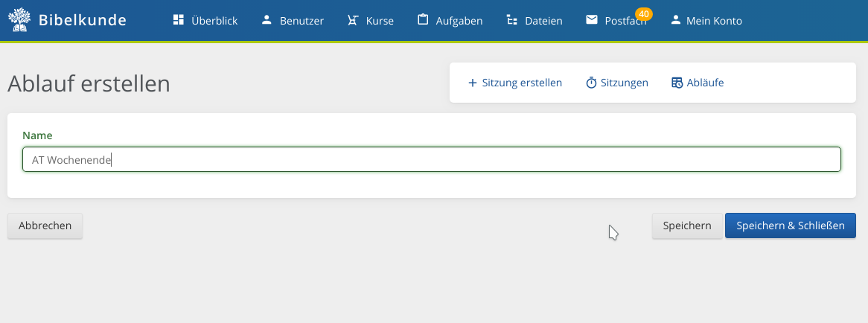The image size is (868, 323).
Task: Go to the Dateien section
Action: 534,20
